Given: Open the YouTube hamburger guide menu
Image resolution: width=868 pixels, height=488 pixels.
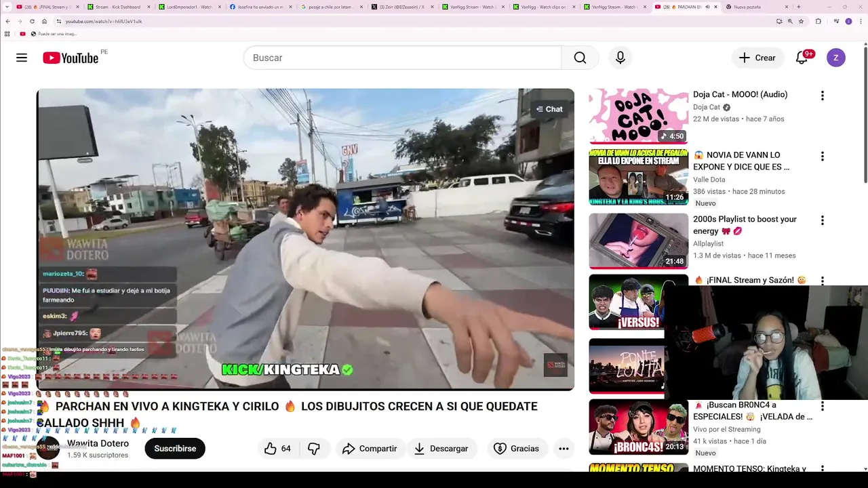Looking at the screenshot, I should [x=22, y=58].
